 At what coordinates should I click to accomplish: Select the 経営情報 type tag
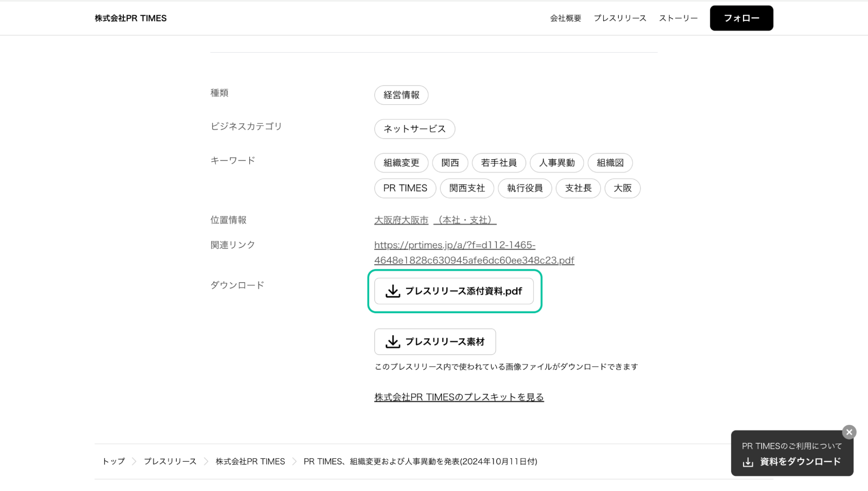point(401,95)
